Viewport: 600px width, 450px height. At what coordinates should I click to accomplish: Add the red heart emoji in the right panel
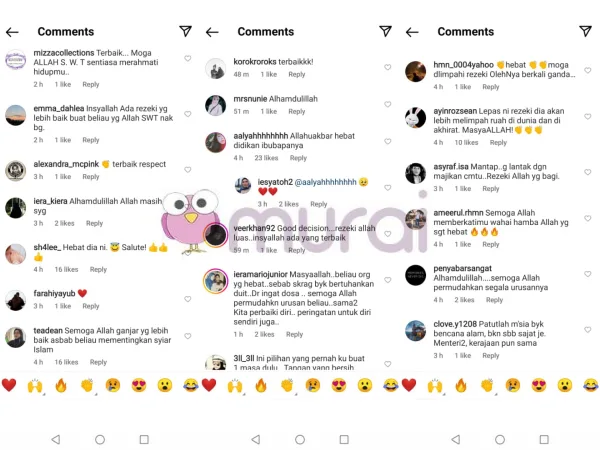(x=409, y=385)
